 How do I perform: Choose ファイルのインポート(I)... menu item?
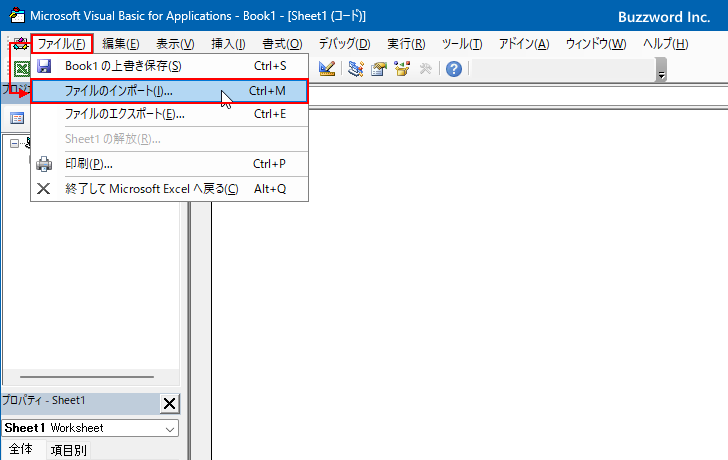(169, 91)
